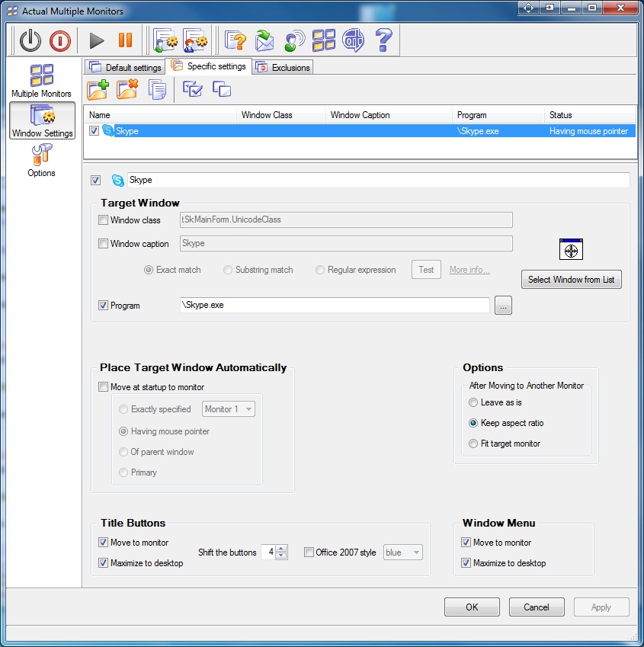644x647 pixels.
Task: Click the four-arrow title bar button
Action: 528,8
